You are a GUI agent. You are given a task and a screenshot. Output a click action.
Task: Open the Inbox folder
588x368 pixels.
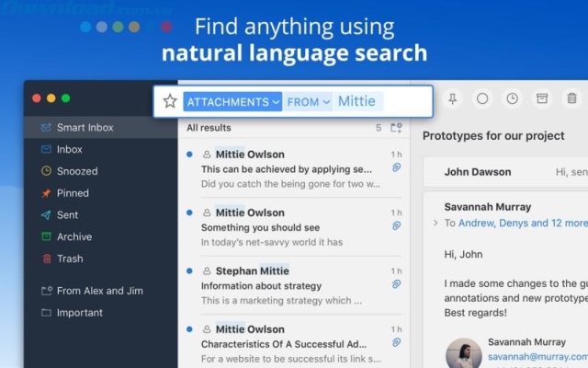(x=100, y=149)
